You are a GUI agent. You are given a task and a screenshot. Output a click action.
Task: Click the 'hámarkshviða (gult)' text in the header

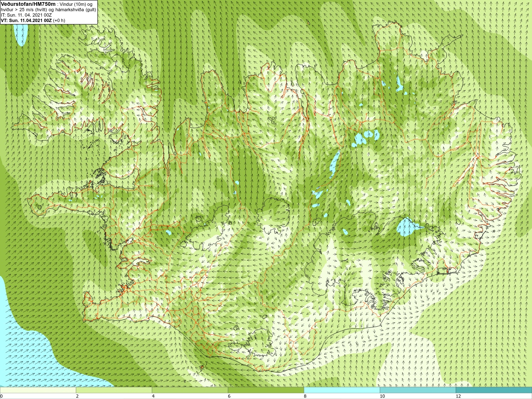(76, 10)
